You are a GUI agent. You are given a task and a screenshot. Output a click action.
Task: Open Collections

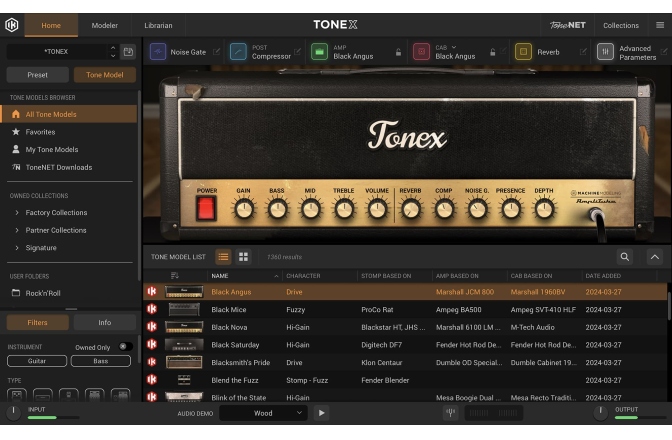pyautogui.click(x=621, y=25)
